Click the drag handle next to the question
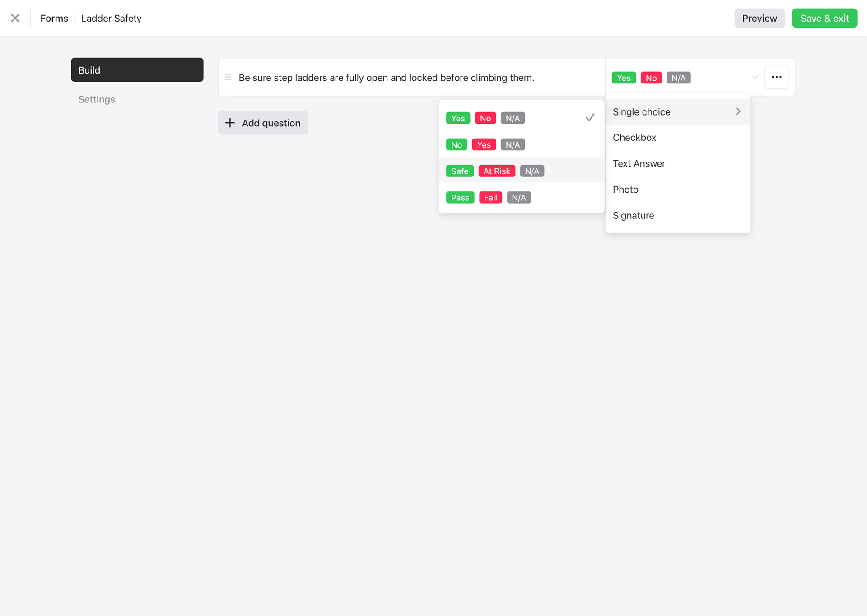The height and width of the screenshot is (616, 867). [228, 77]
